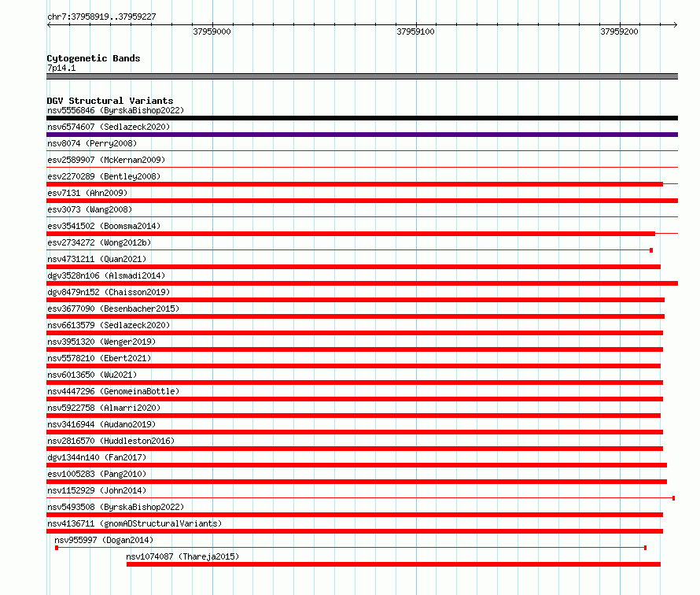Select the DGV Structural Variants track title
The width and height of the screenshot is (700, 595).
(x=110, y=101)
